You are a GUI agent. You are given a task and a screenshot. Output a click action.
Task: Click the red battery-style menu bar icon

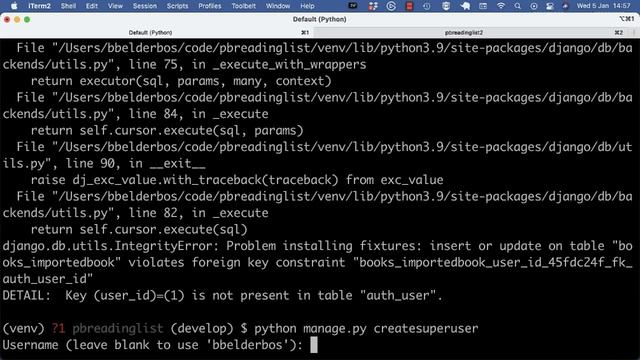click(409, 6)
